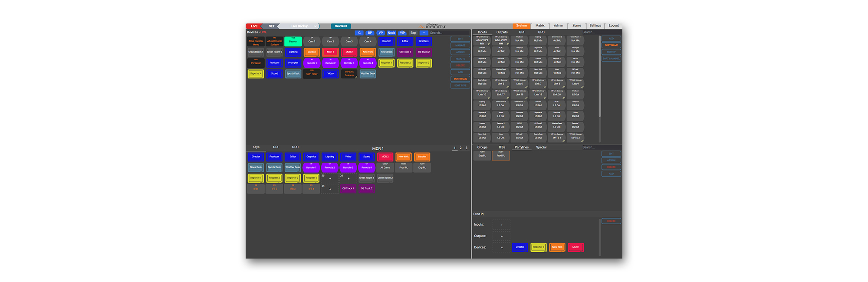Click SORT TYPE in Devices panel
This screenshot has height=282, width=868.
[x=460, y=85]
